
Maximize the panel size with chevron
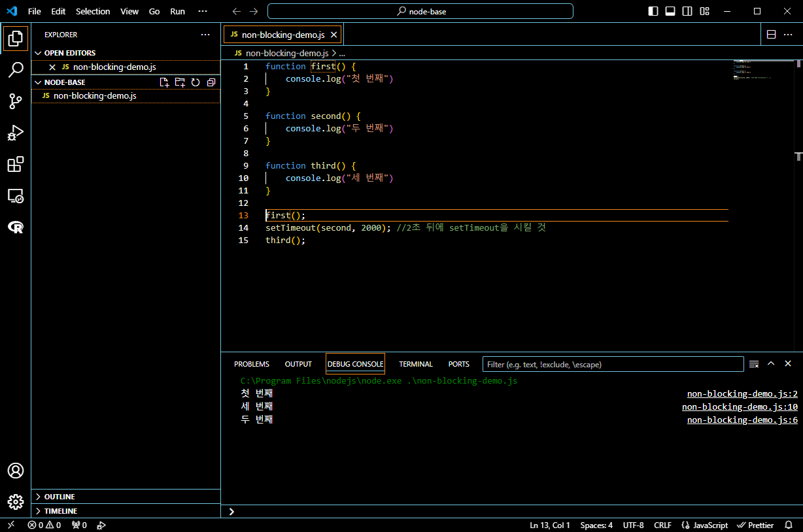771,364
